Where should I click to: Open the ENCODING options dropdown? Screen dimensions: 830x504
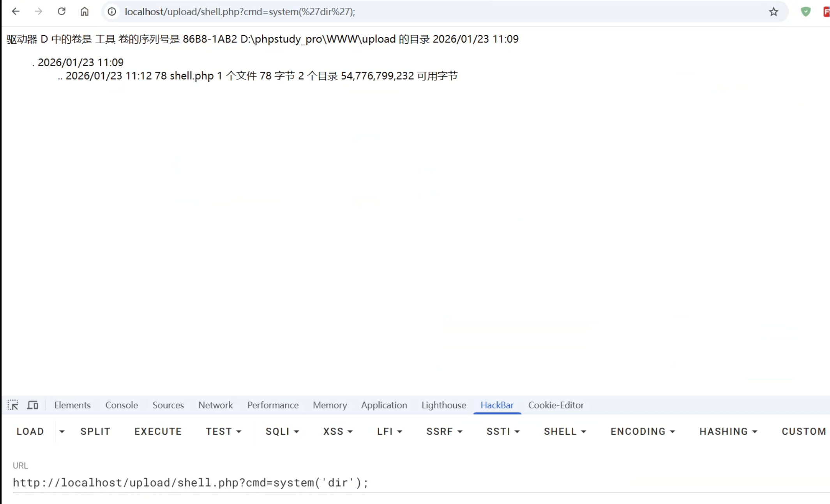click(642, 431)
